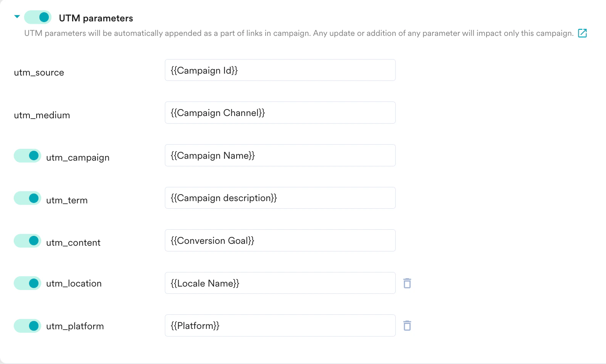Disable the UTM parameters master toggle
The width and height of the screenshot is (606, 364).
[37, 17]
